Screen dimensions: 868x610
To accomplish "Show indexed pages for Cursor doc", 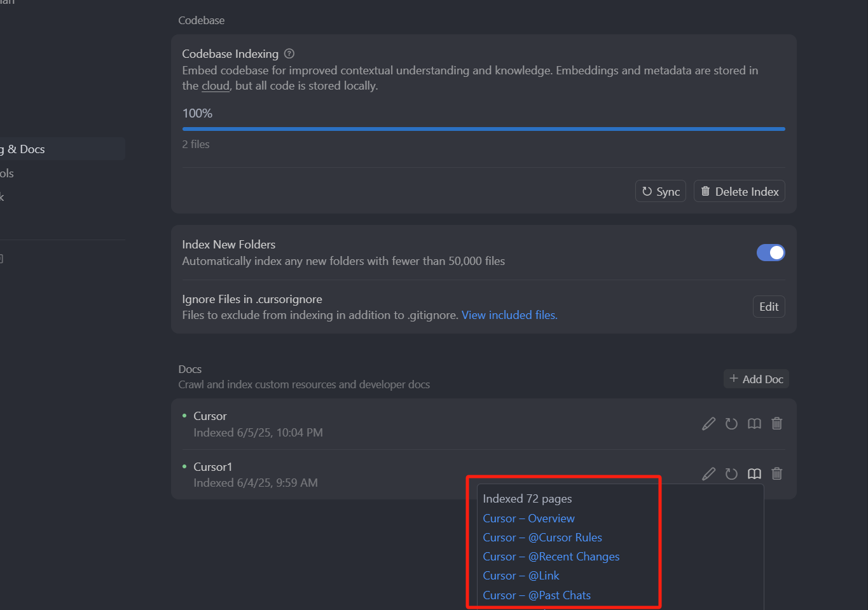I will click(754, 424).
